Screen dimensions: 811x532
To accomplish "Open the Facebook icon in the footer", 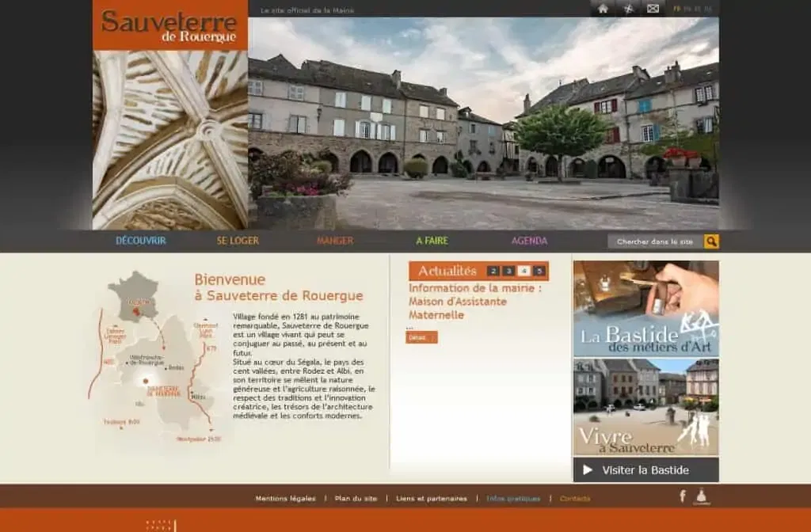I will click(x=681, y=496).
